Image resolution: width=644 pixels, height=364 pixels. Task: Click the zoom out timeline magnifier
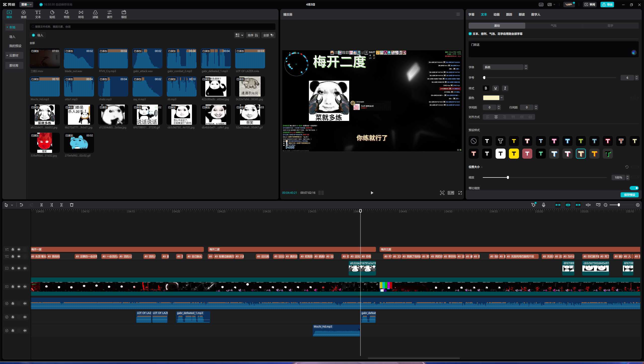[x=606, y=205]
